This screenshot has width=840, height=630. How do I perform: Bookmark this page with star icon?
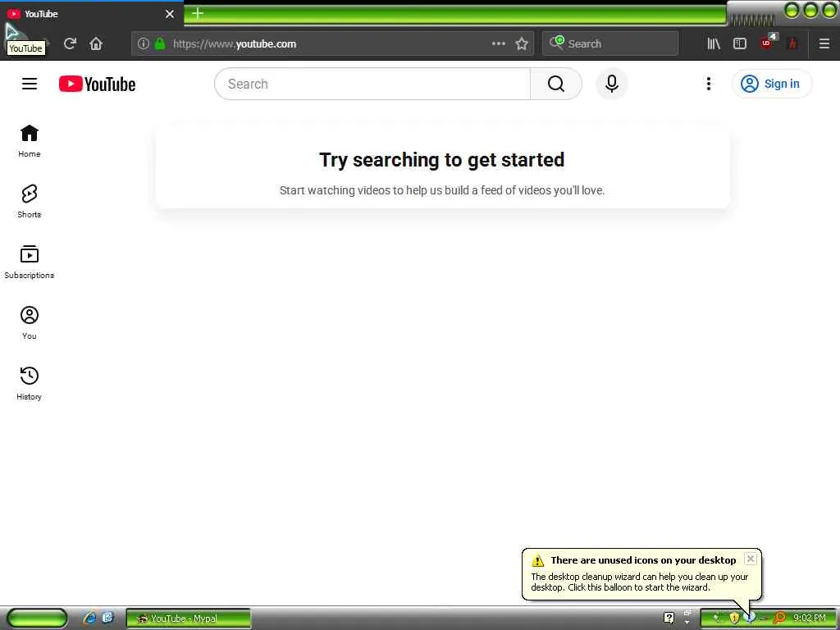tap(522, 43)
